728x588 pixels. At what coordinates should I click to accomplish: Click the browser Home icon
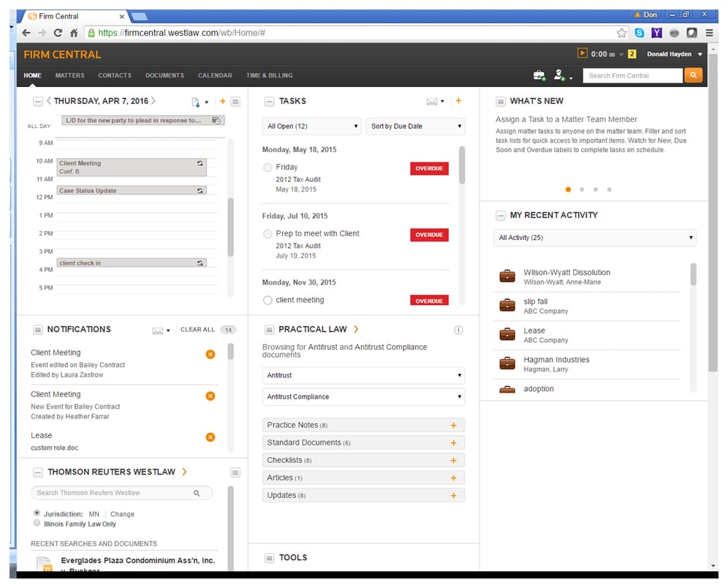pos(74,33)
